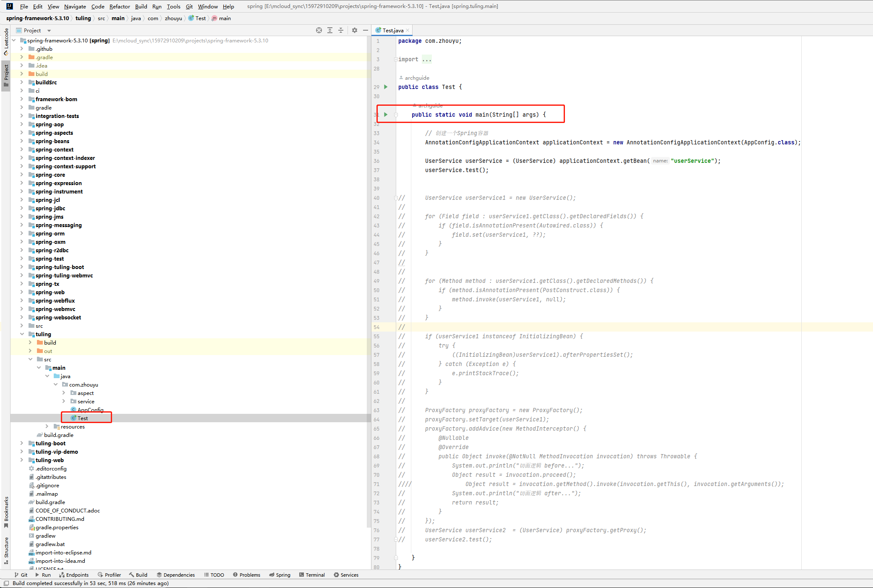873x588 pixels.
Task: Expand the service package
Action: (63, 401)
